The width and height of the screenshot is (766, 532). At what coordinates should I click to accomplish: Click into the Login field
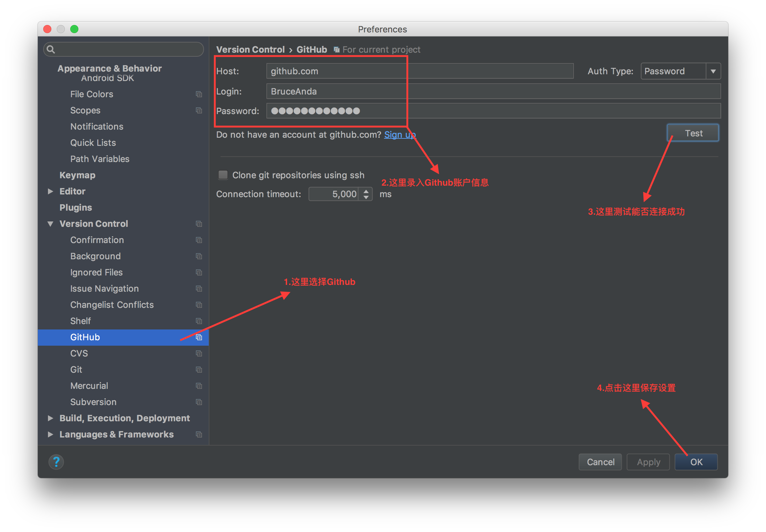click(x=493, y=91)
